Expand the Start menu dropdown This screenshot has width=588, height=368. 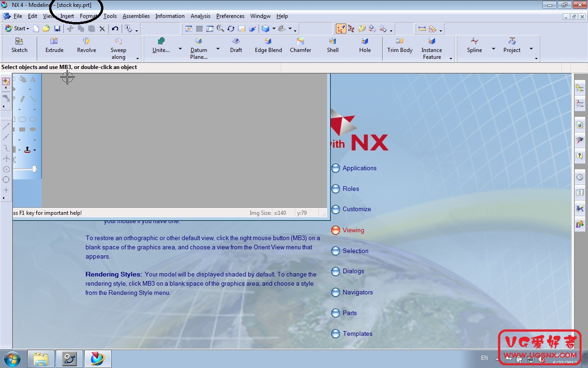click(x=17, y=29)
